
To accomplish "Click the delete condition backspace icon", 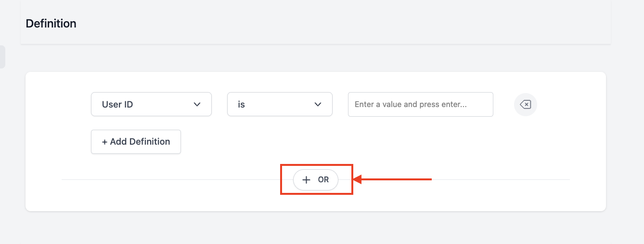I will coord(526,105).
